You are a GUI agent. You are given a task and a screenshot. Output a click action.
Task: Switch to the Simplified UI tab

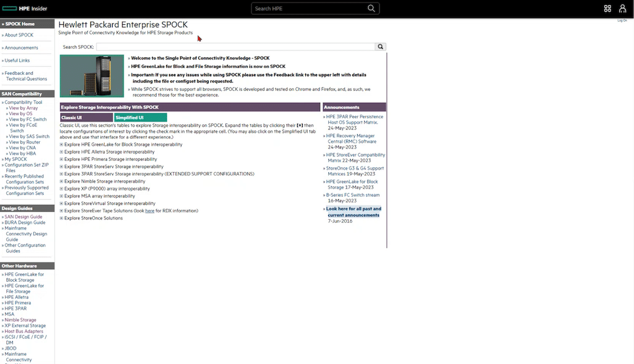tap(141, 118)
